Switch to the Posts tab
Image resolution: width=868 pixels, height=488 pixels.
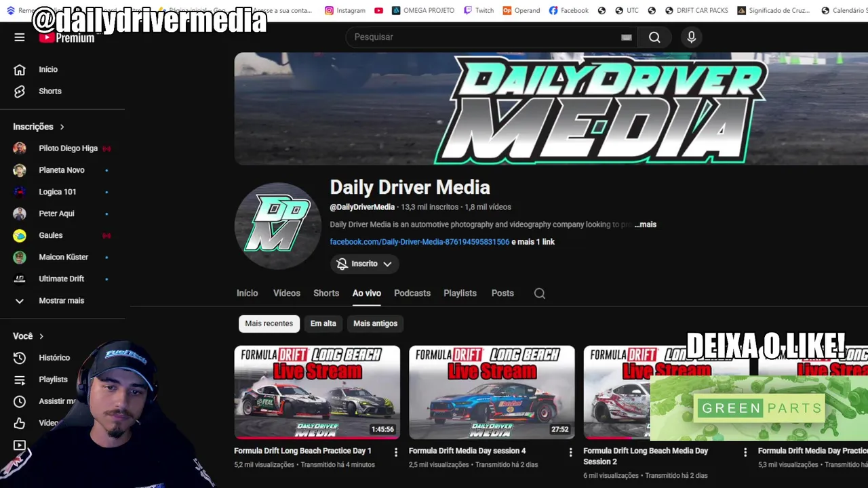pyautogui.click(x=502, y=293)
